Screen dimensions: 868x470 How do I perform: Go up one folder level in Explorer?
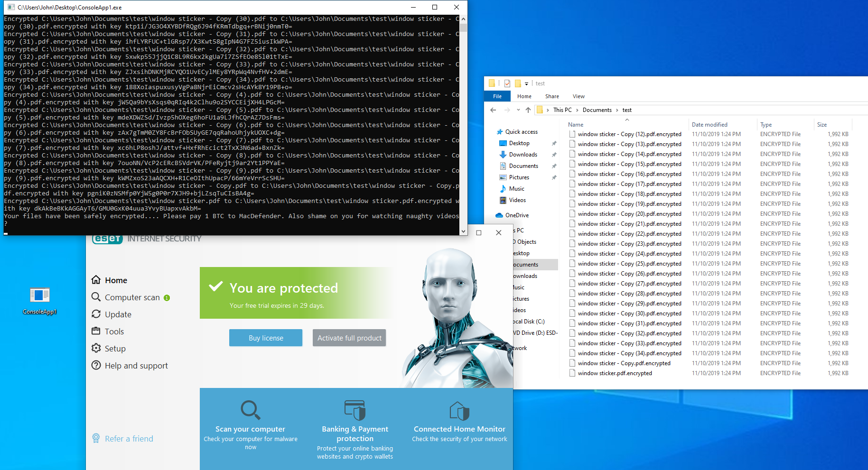(528, 110)
